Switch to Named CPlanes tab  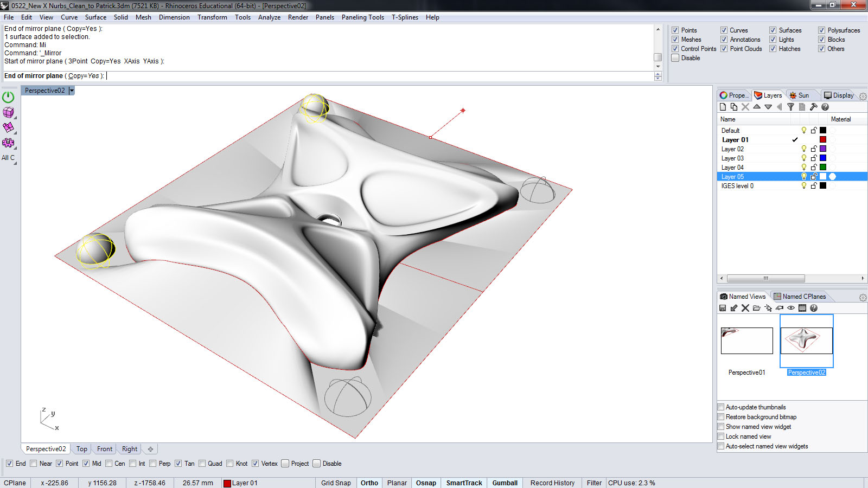coord(800,297)
